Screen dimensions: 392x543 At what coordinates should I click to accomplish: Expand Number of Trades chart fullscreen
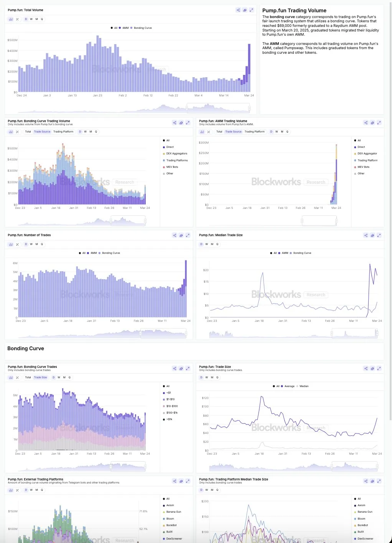(188, 235)
